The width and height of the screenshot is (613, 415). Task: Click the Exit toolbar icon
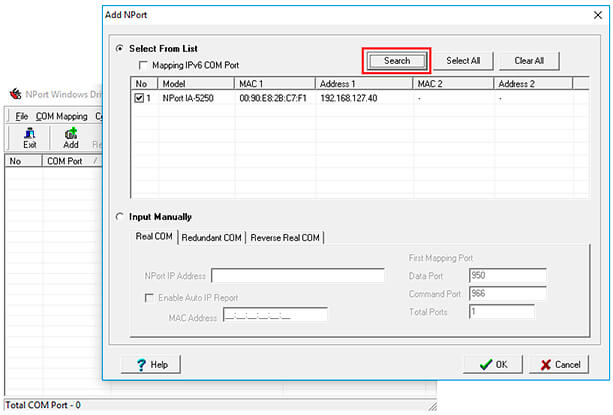pyautogui.click(x=29, y=138)
